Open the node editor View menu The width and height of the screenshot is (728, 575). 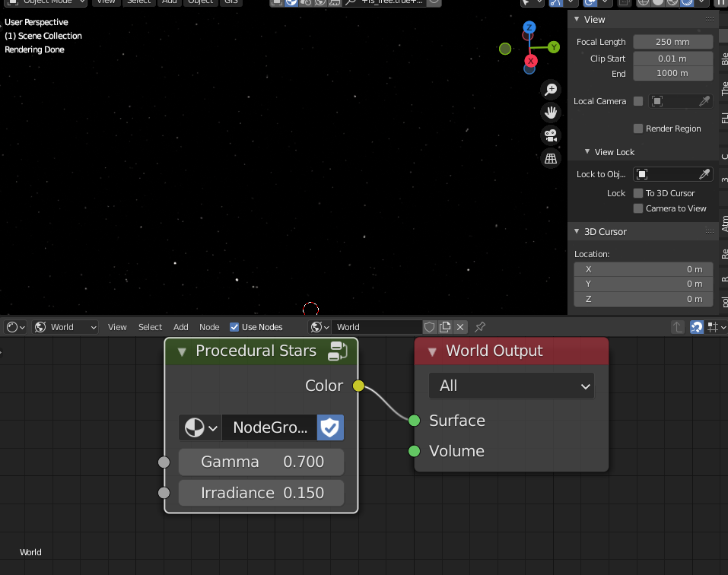pyautogui.click(x=117, y=327)
